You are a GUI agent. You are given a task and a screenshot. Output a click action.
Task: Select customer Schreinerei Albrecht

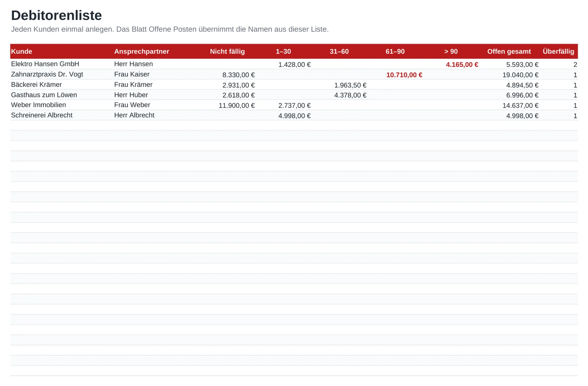pos(42,115)
